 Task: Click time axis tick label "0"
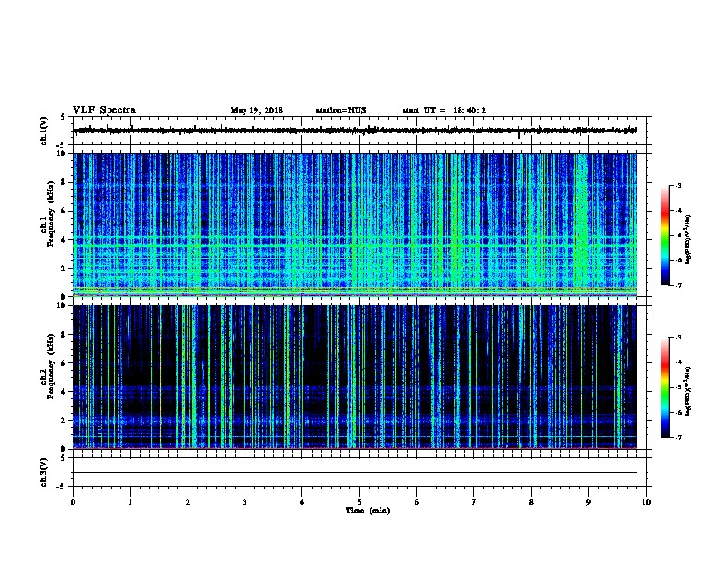73,502
